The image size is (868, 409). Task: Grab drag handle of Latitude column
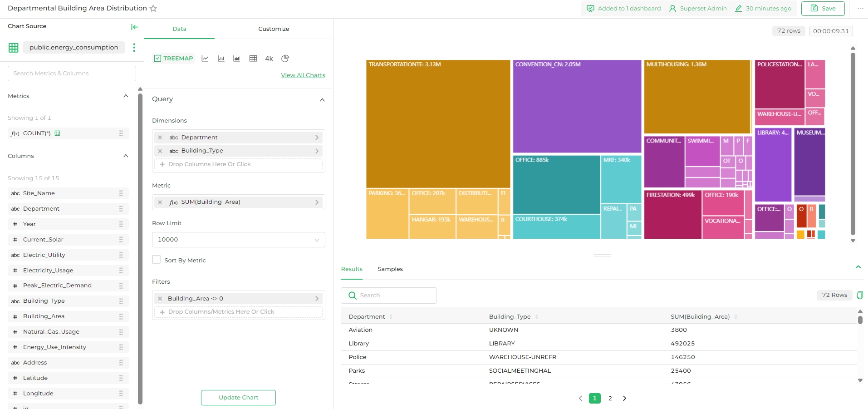coord(121,378)
